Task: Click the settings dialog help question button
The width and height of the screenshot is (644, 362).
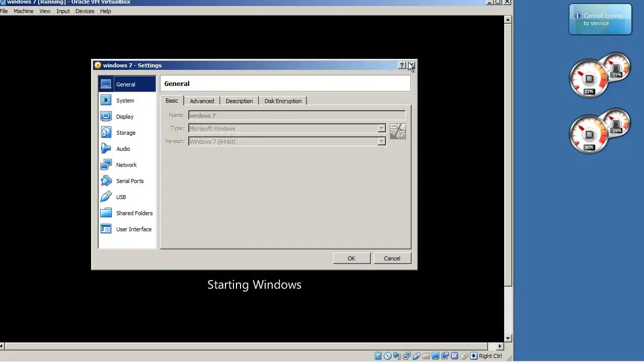Action: tap(402, 65)
